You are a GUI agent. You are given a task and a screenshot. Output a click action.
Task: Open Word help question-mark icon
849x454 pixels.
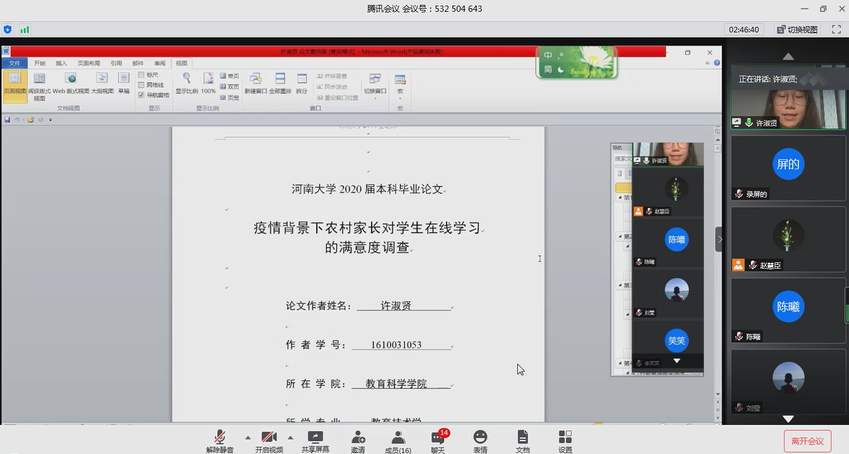[x=717, y=63]
